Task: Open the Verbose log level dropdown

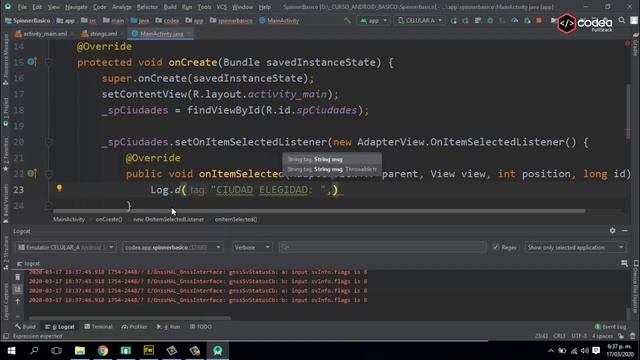Action: tap(252, 247)
